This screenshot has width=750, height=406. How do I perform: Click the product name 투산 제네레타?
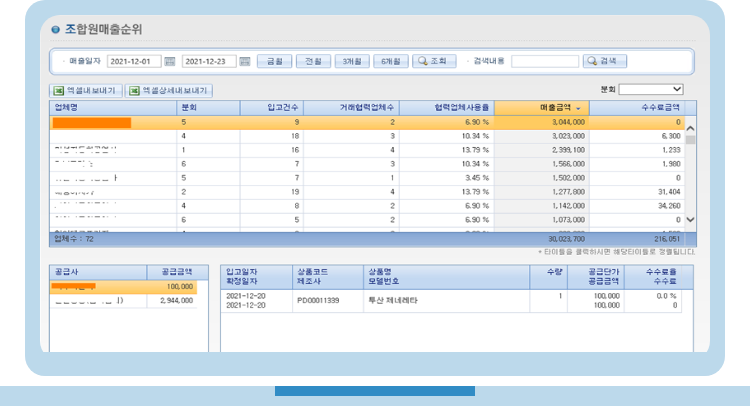click(393, 301)
